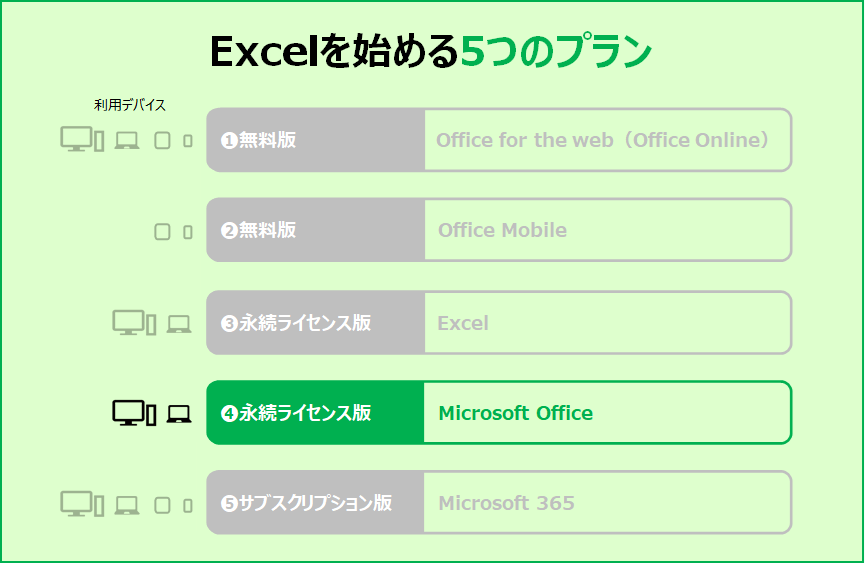
Task: Click the desktop PC icon beside plan ①無料版
Action: 82,139
